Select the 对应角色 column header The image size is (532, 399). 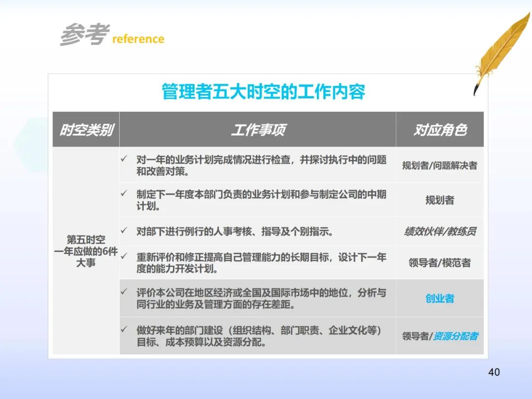[440, 130]
